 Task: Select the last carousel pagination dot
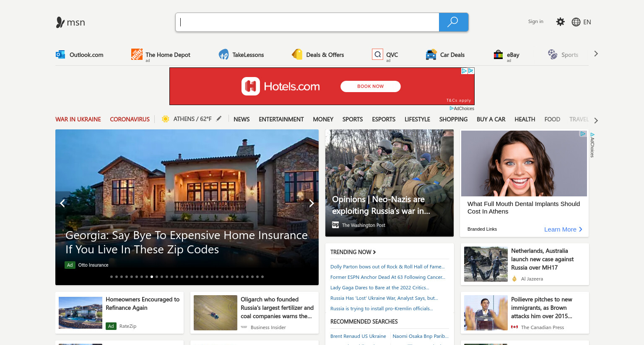pos(262,277)
